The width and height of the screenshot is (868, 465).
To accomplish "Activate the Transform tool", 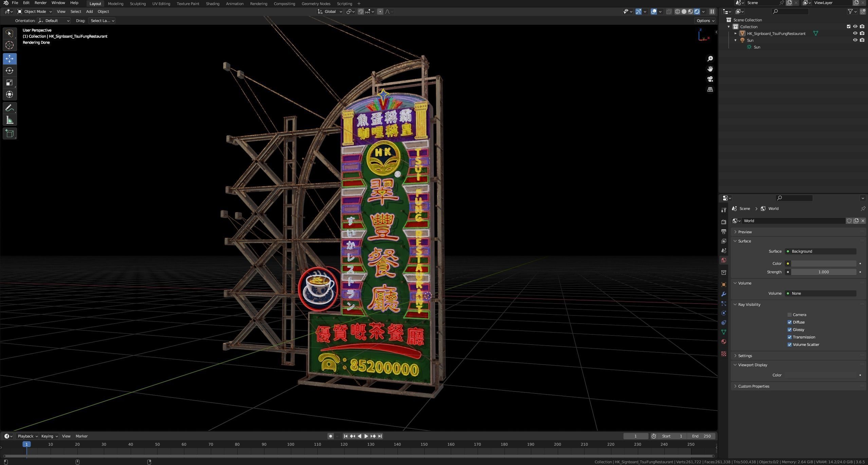I will pos(10,94).
